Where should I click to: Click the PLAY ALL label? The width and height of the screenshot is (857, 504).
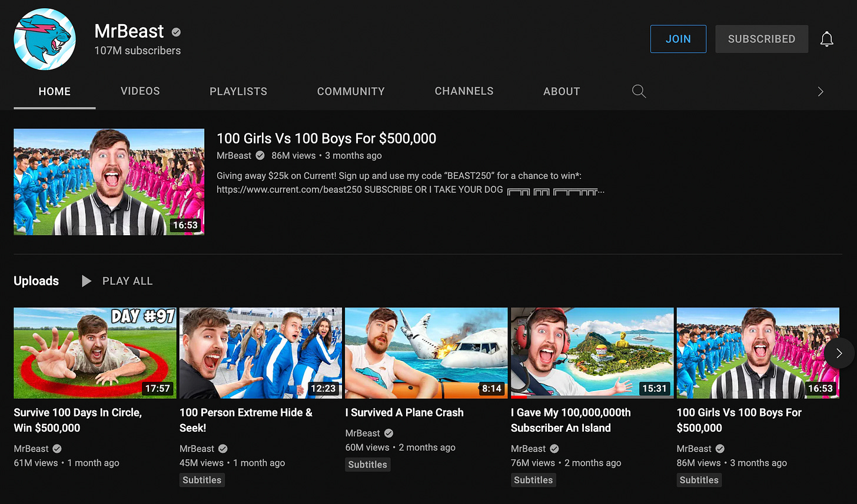point(128,281)
